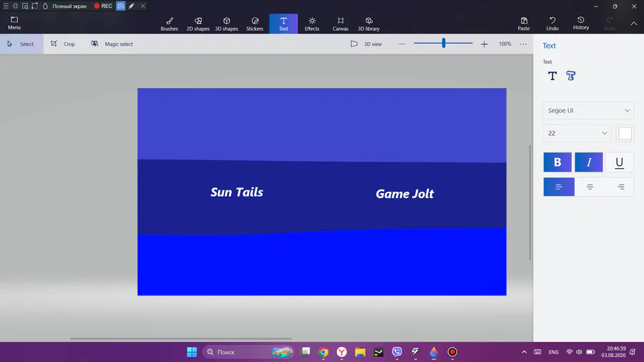The height and width of the screenshot is (362, 644).
Task: Undo the last action
Action: pos(552,24)
